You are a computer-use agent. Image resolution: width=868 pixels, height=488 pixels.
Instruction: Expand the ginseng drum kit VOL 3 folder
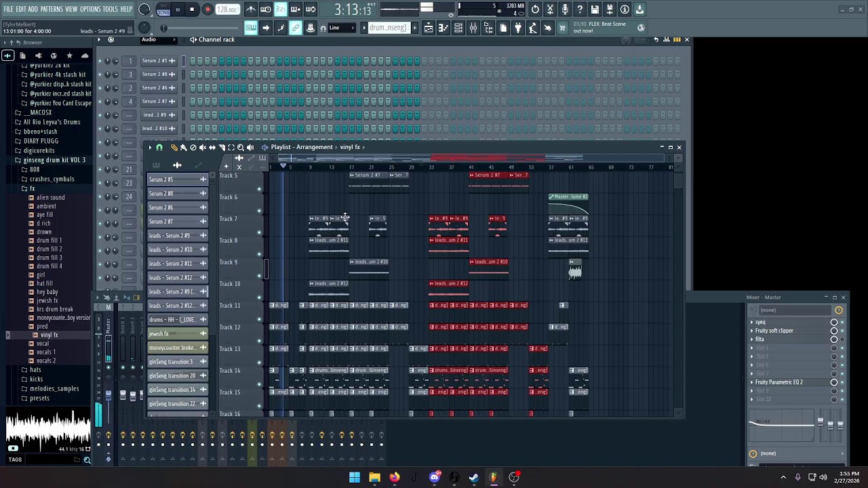(x=54, y=160)
